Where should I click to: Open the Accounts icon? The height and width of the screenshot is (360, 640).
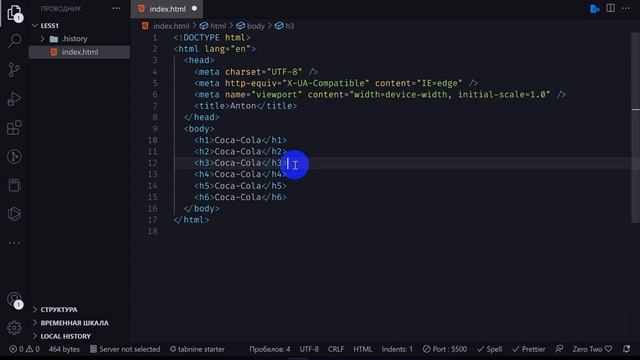pyautogui.click(x=14, y=300)
